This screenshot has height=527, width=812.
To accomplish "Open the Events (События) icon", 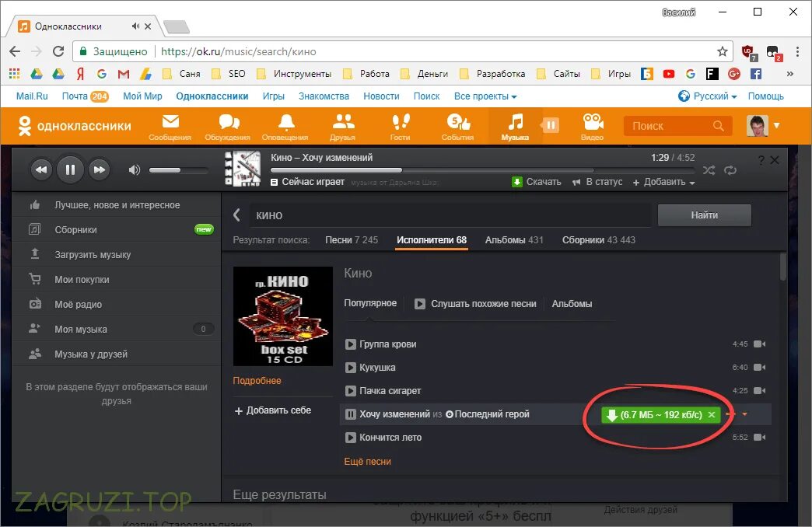I will pyautogui.click(x=458, y=127).
